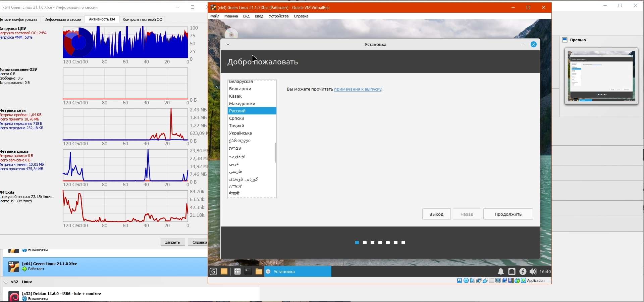Click the VM preview thumbnail
This screenshot has height=302, width=644.
coord(601,76)
